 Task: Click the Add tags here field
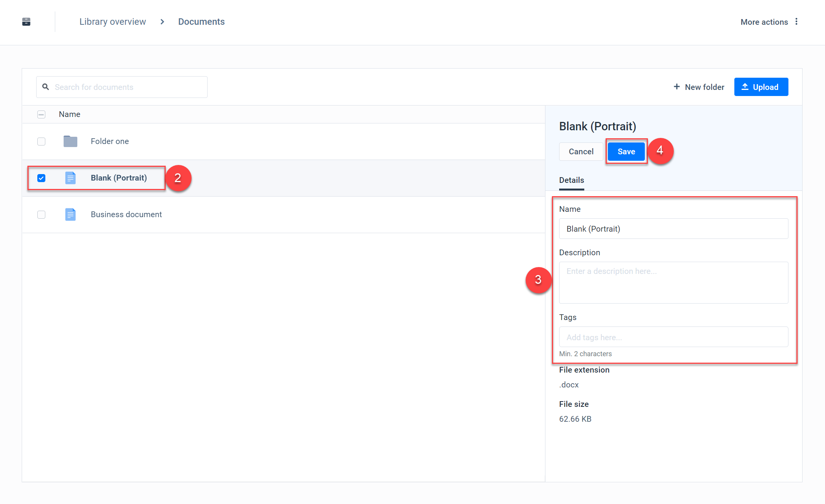click(673, 337)
